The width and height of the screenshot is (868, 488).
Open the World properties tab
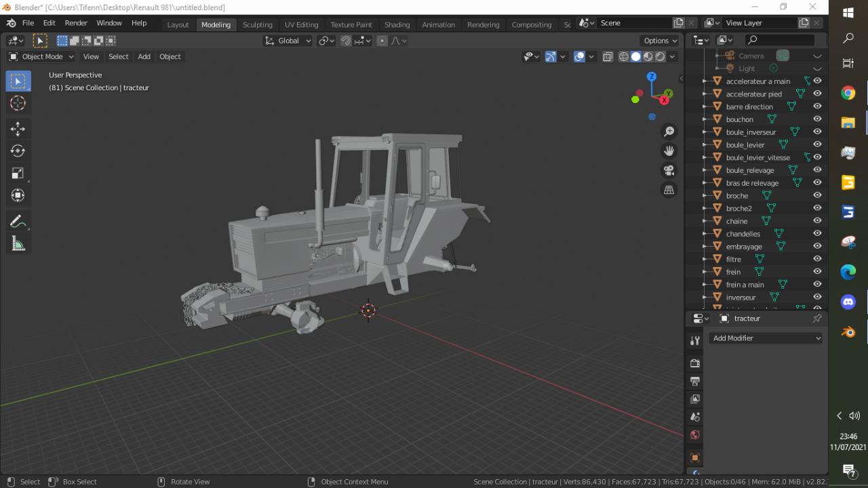click(695, 435)
